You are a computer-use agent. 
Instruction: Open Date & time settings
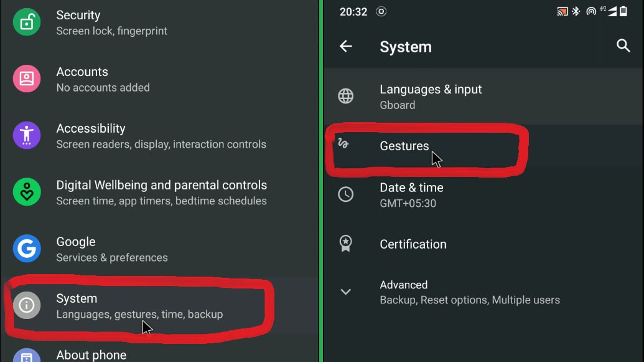pyautogui.click(x=412, y=193)
